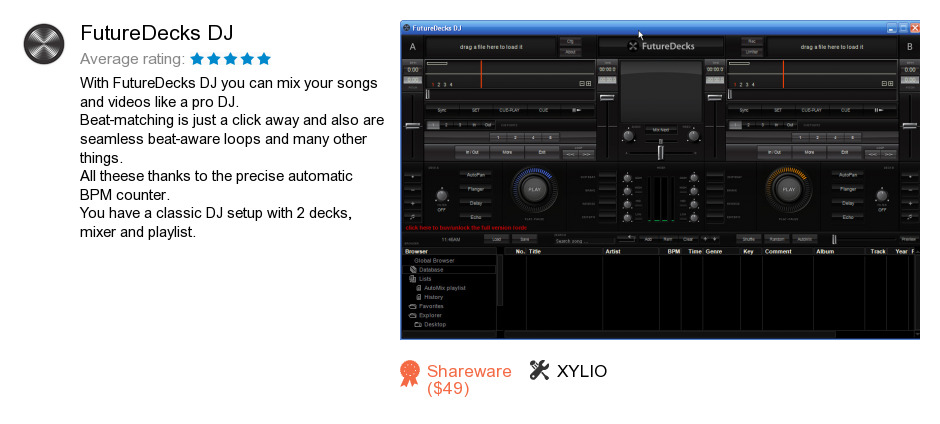
Task: Click the About button beside deck A
Action: click(x=570, y=52)
